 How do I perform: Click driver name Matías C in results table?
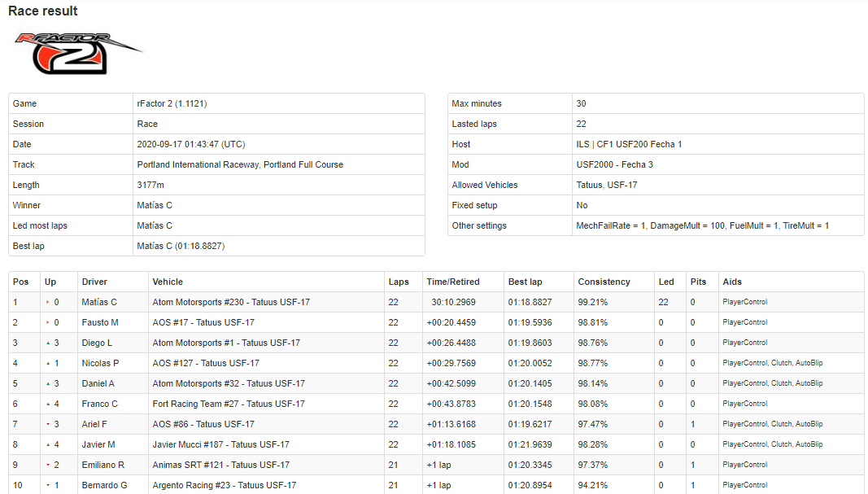tap(99, 303)
